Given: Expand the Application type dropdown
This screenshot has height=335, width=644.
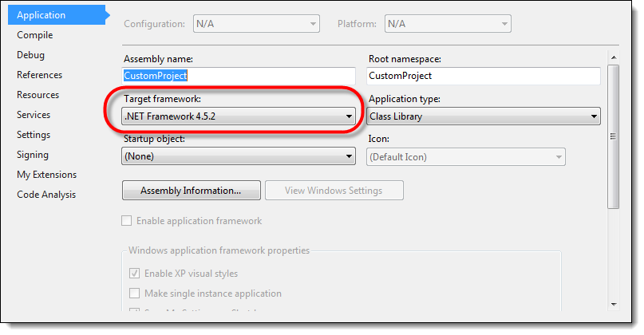Looking at the screenshot, I should [x=484, y=116].
